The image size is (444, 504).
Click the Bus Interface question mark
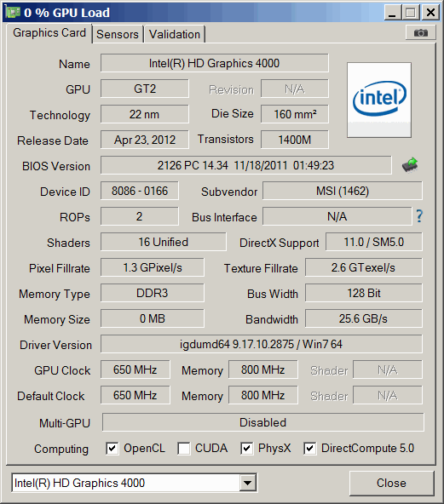pos(419,216)
